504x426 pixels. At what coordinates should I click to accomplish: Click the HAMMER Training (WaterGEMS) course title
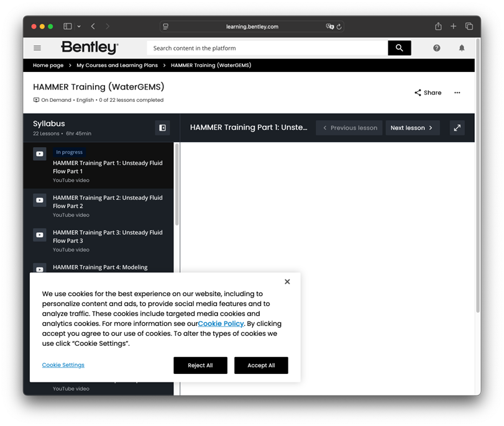pos(99,87)
